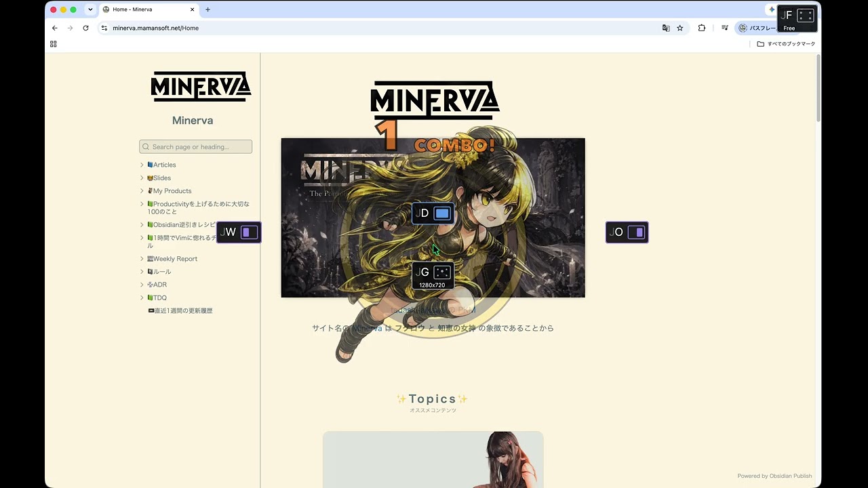Click the Minerva site title in sidebar
The image size is (868, 488).
click(x=193, y=121)
